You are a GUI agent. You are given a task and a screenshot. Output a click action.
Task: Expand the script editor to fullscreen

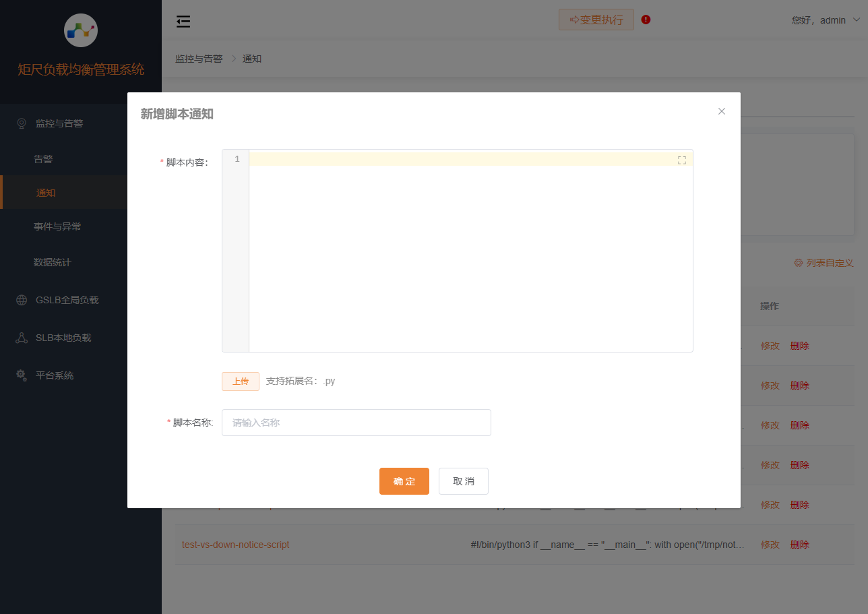coord(681,159)
